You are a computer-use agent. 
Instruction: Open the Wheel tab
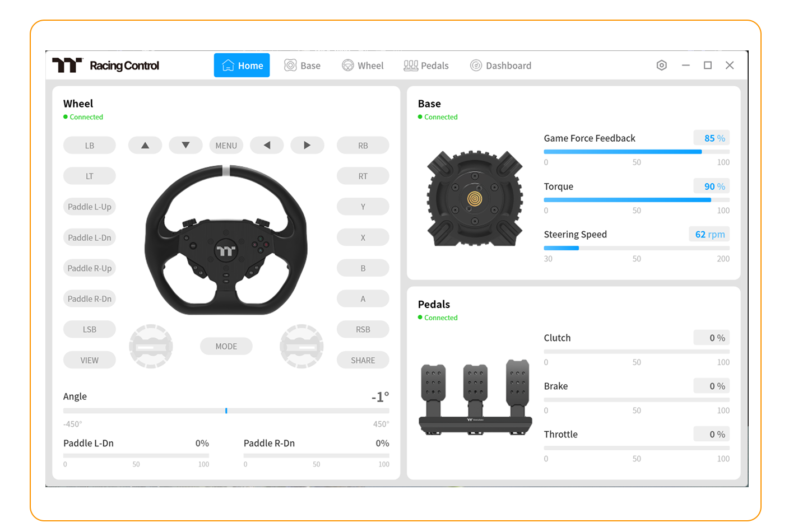[363, 66]
